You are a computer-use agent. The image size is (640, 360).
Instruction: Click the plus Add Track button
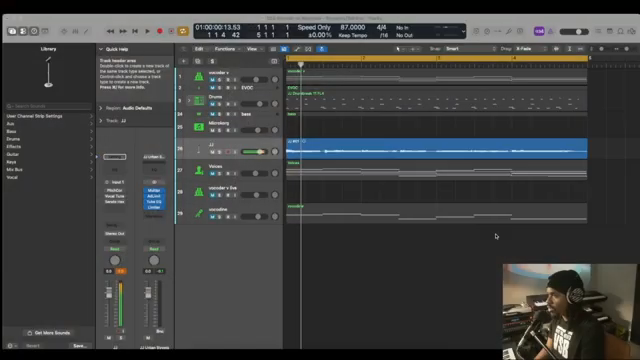pyautogui.click(x=184, y=61)
